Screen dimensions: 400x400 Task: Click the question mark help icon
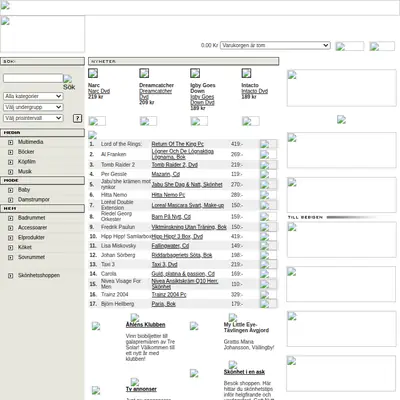[x=77, y=118]
